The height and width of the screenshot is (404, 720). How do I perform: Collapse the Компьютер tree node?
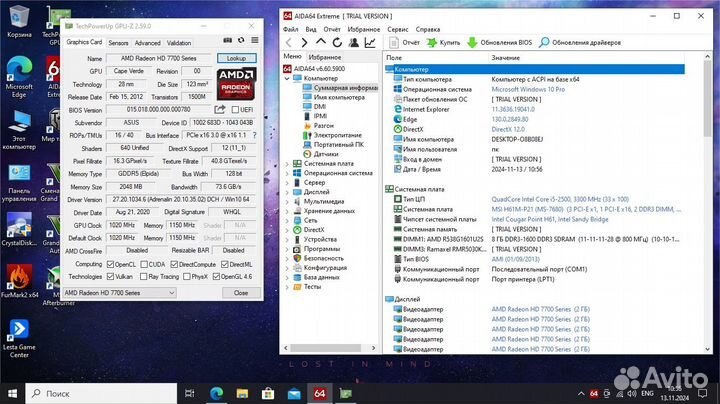[x=287, y=79]
